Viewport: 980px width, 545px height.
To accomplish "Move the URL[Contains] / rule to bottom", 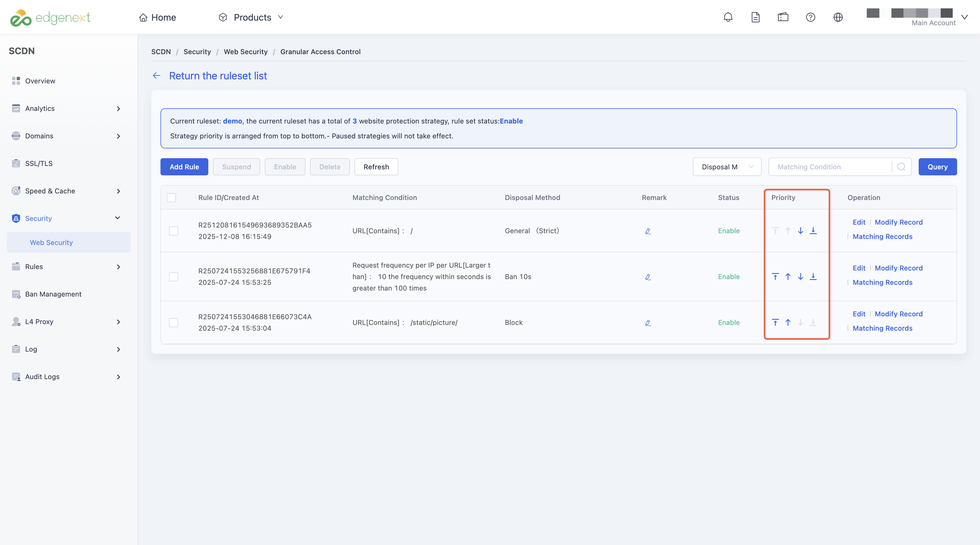I will pyautogui.click(x=813, y=230).
